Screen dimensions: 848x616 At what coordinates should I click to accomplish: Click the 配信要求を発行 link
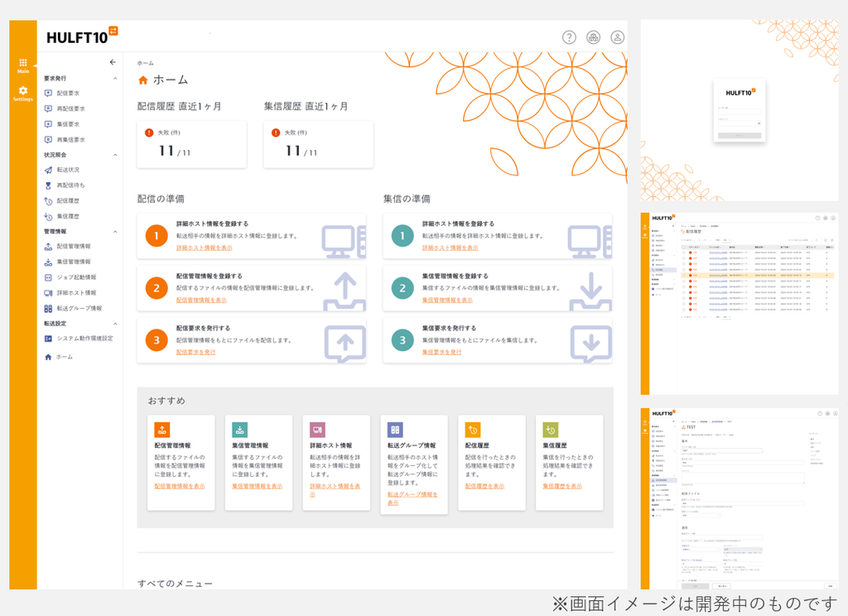[x=195, y=352]
